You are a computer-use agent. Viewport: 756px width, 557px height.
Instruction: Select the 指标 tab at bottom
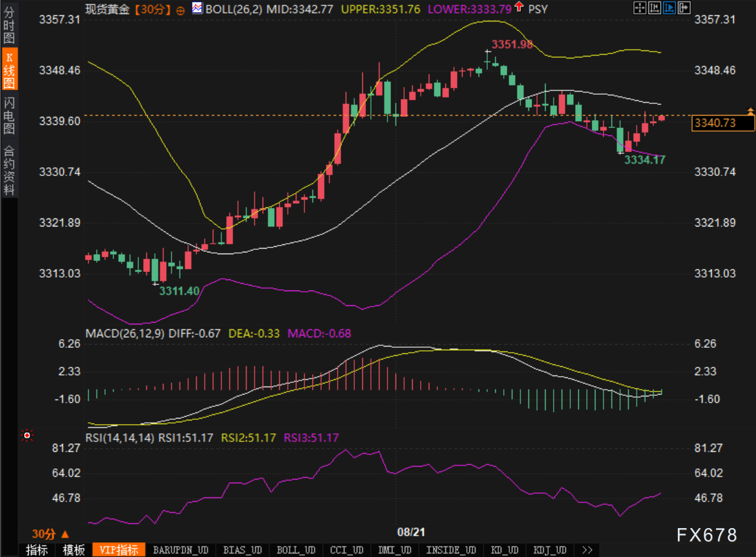tap(37, 550)
